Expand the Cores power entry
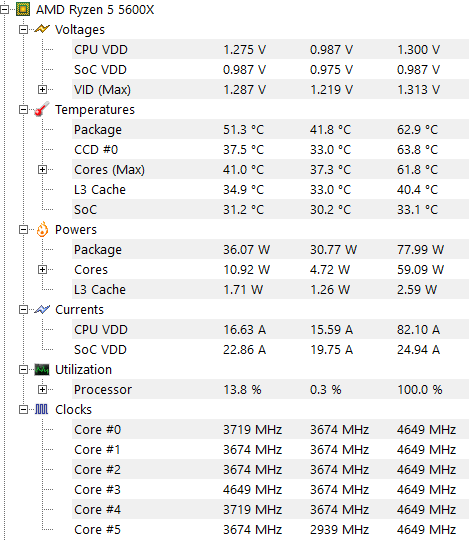The height and width of the screenshot is (541, 469). (x=42, y=269)
